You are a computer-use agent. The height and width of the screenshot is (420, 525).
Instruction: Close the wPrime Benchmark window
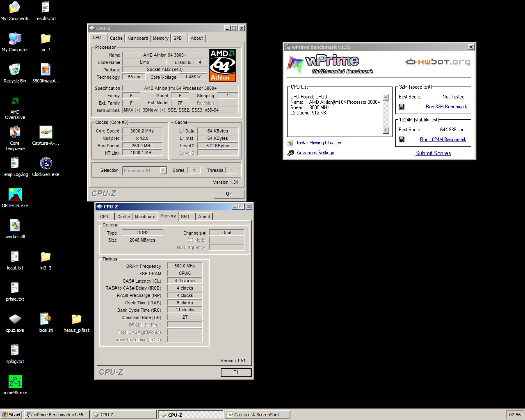coord(471,47)
